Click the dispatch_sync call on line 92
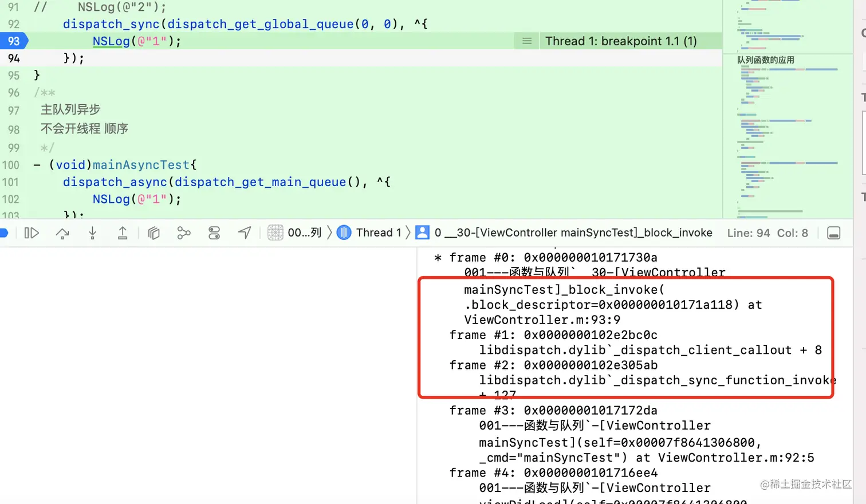Viewport: 866px width, 504px height. click(x=111, y=24)
